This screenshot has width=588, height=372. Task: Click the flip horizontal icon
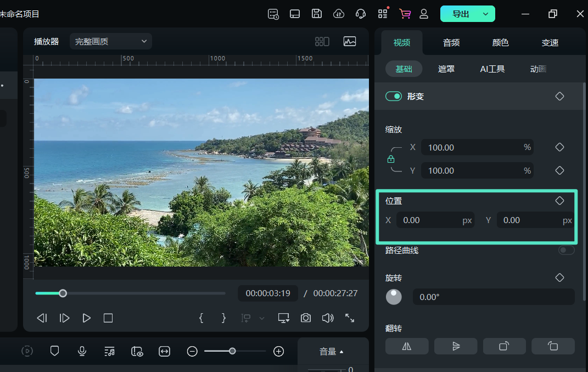tap(407, 346)
